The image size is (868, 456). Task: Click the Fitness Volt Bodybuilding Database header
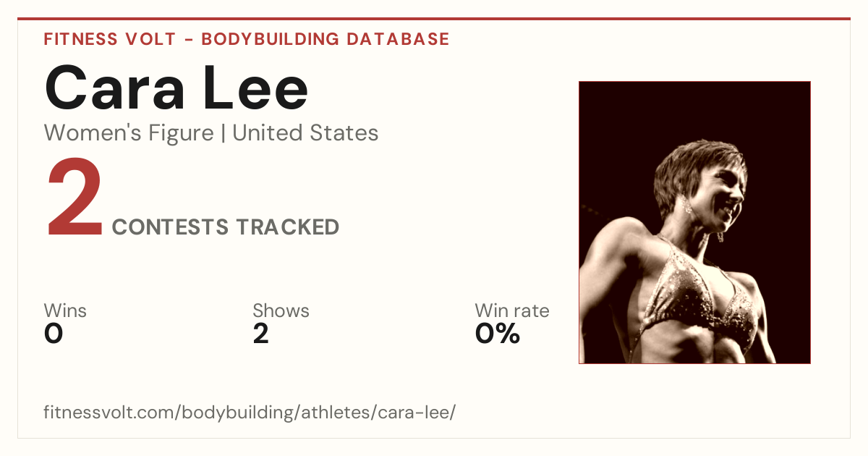[247, 39]
